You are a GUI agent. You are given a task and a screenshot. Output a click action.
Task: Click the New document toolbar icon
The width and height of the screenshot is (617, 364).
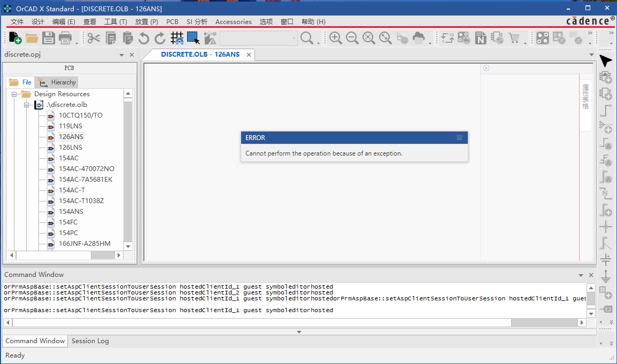15,38
